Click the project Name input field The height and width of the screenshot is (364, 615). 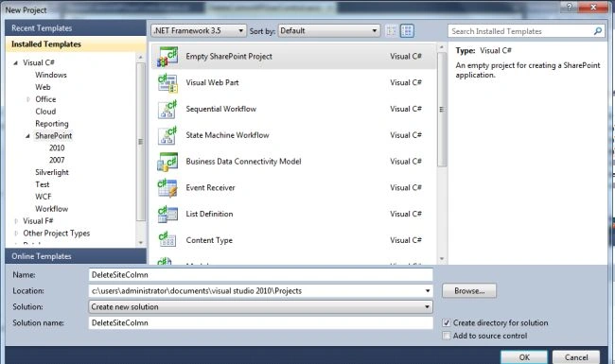(261, 275)
